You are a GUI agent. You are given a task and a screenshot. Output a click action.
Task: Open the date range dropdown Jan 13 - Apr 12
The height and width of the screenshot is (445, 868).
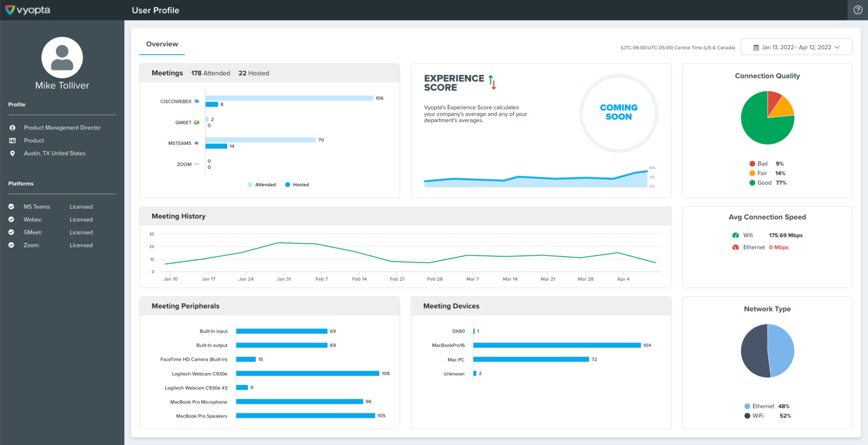click(796, 47)
